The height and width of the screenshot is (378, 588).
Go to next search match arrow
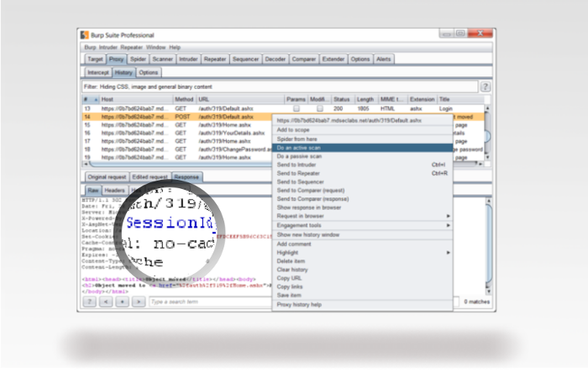click(x=139, y=302)
